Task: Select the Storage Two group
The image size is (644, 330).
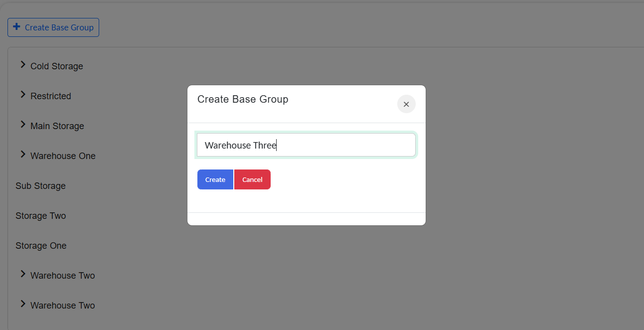Action: click(x=40, y=216)
